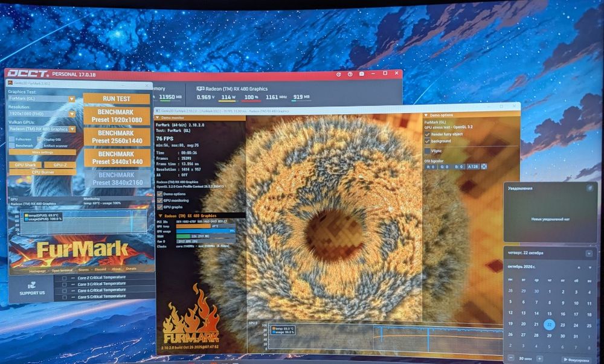Increase focus session minutes with plus button

[x=539, y=359]
